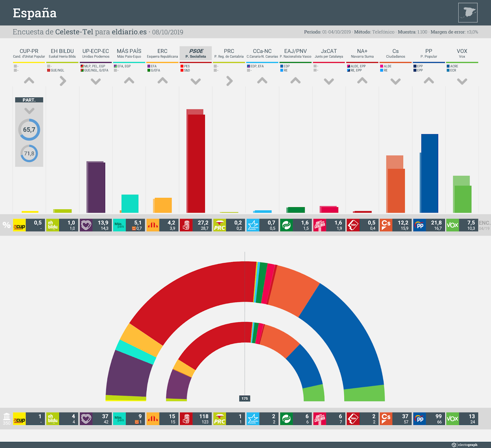Click the 71,8 participation ring
491x448 pixels.
pos(29,153)
